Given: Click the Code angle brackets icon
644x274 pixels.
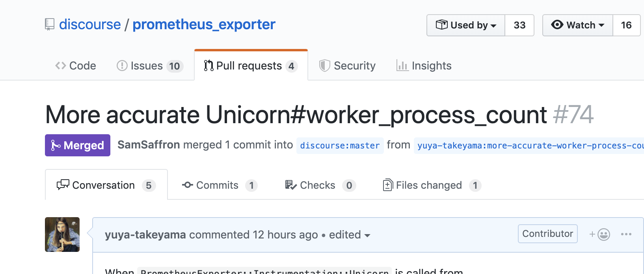Looking at the screenshot, I should 61,66.
